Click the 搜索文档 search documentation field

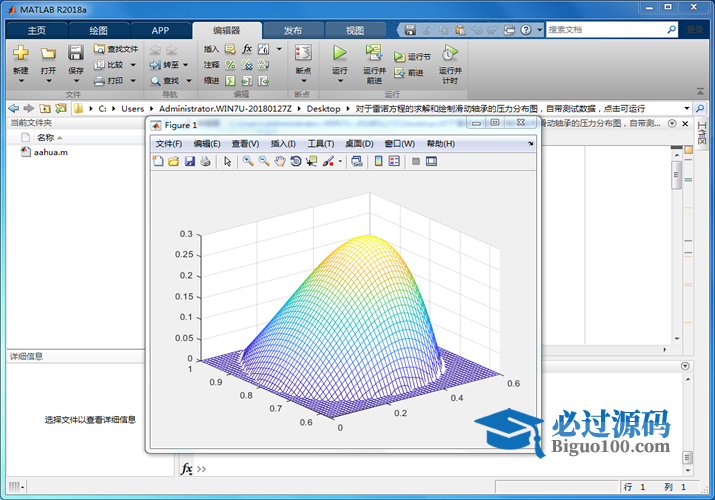tap(606, 30)
